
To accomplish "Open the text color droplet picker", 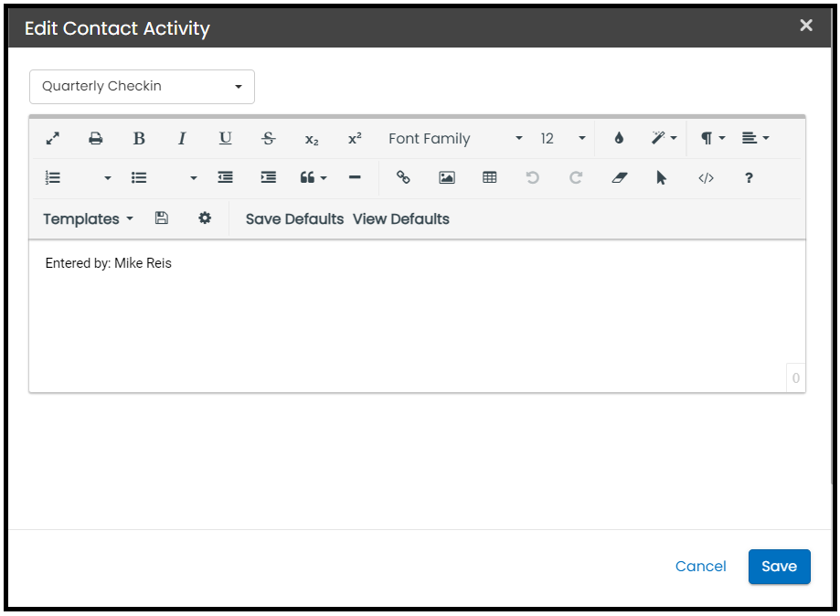I will point(619,139).
